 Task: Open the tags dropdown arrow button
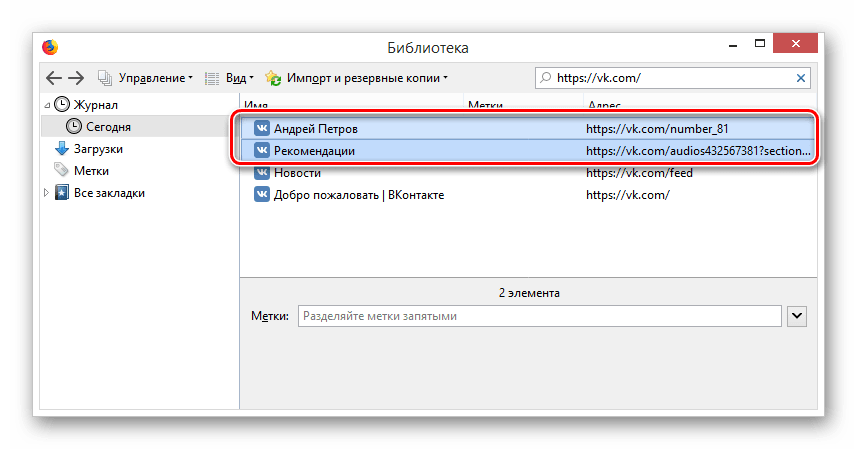click(x=797, y=316)
